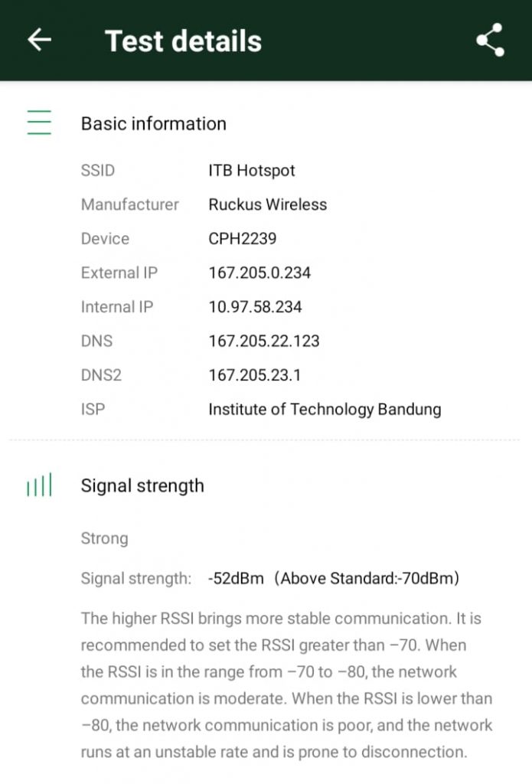532x784 pixels.
Task: Select the Basic information heading
Action: (154, 123)
